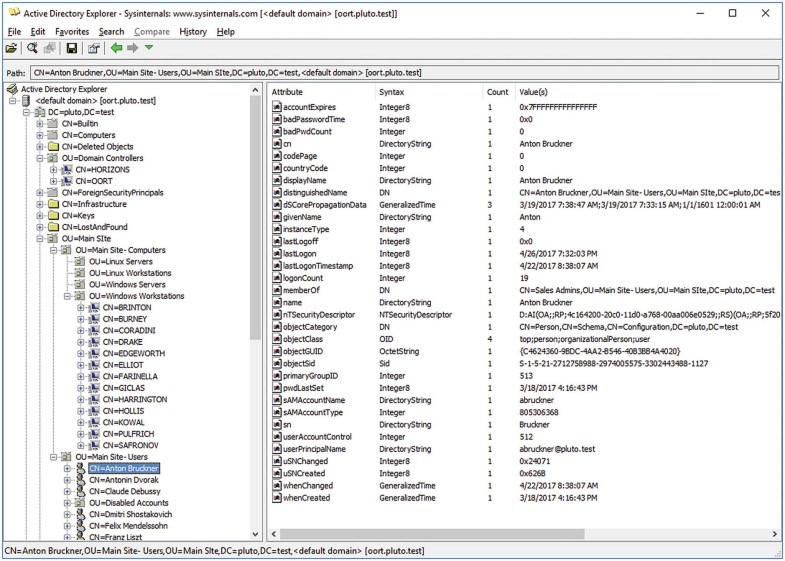The image size is (785, 561).
Task: Open the Favorites menu
Action: click(x=72, y=32)
